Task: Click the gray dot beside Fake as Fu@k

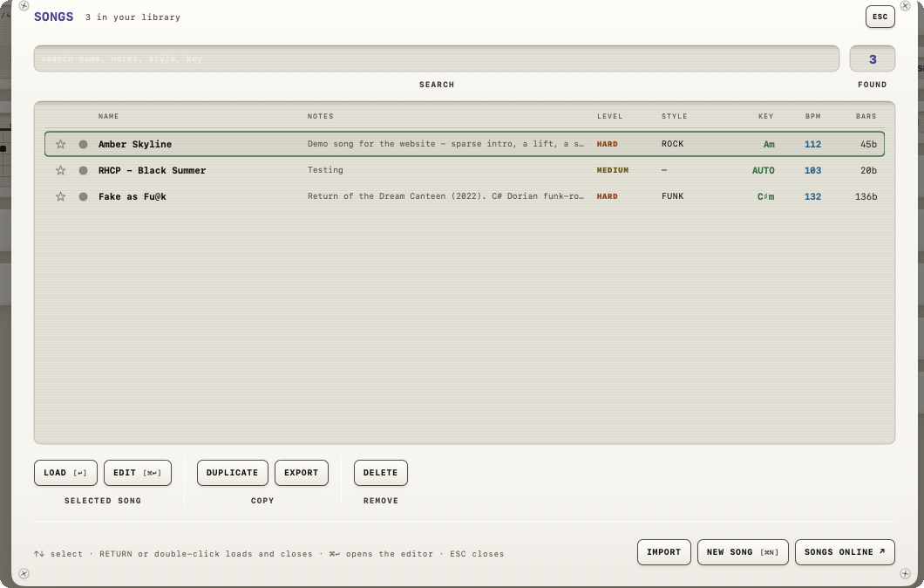Action: [x=83, y=196]
